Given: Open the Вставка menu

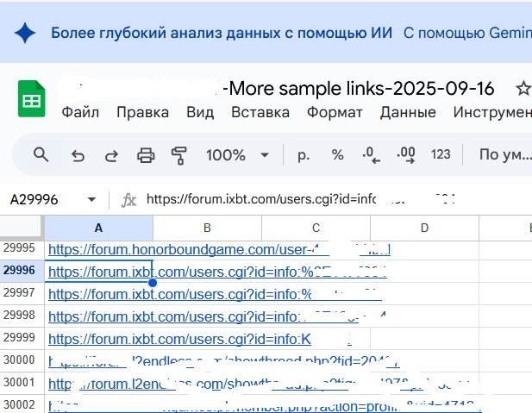Looking at the screenshot, I should [260, 112].
